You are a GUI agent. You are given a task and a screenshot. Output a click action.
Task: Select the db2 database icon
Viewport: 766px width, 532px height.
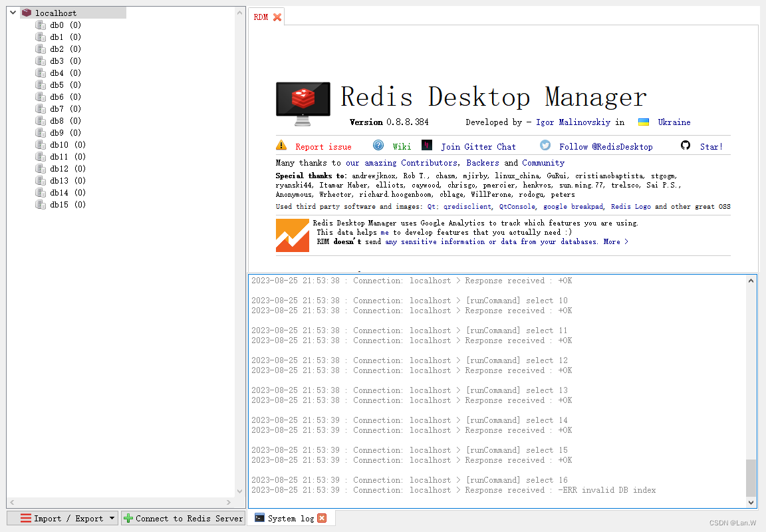click(41, 49)
